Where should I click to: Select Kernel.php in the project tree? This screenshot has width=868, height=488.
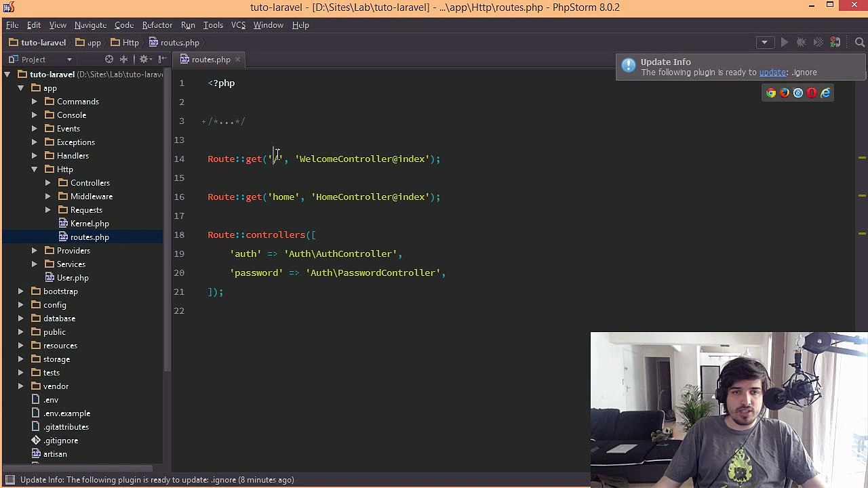[x=90, y=224]
